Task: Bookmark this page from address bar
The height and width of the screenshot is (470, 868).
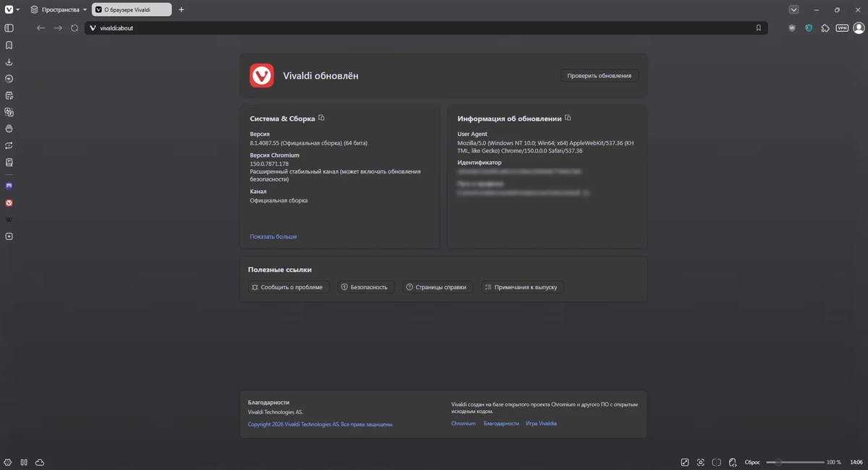Action: click(758, 28)
